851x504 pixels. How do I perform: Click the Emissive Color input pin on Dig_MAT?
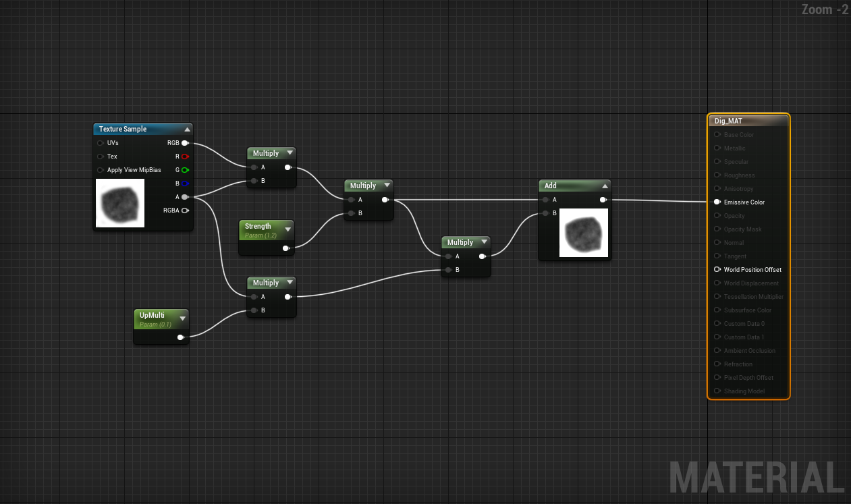(x=717, y=202)
